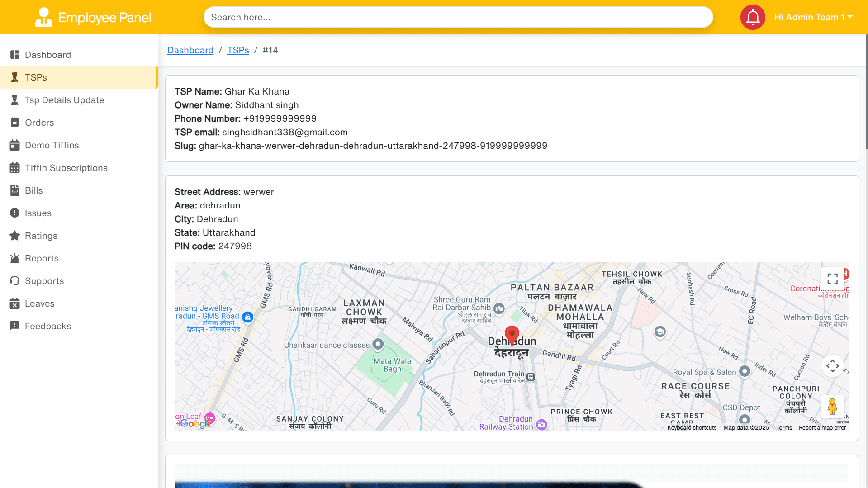Click the Dashboard breadcrumb link
This screenshot has height=488, width=868.
click(190, 50)
